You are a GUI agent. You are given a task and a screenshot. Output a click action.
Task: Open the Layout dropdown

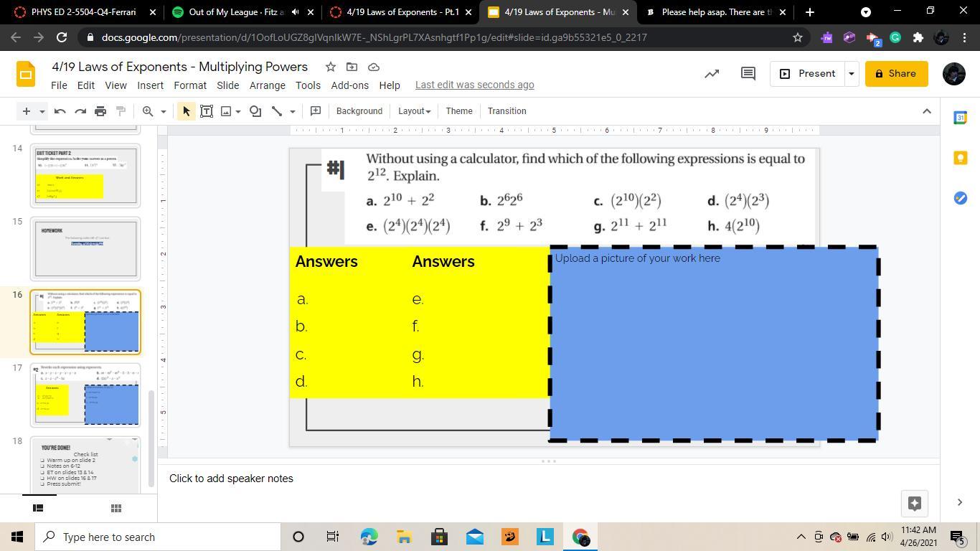pyautogui.click(x=414, y=111)
